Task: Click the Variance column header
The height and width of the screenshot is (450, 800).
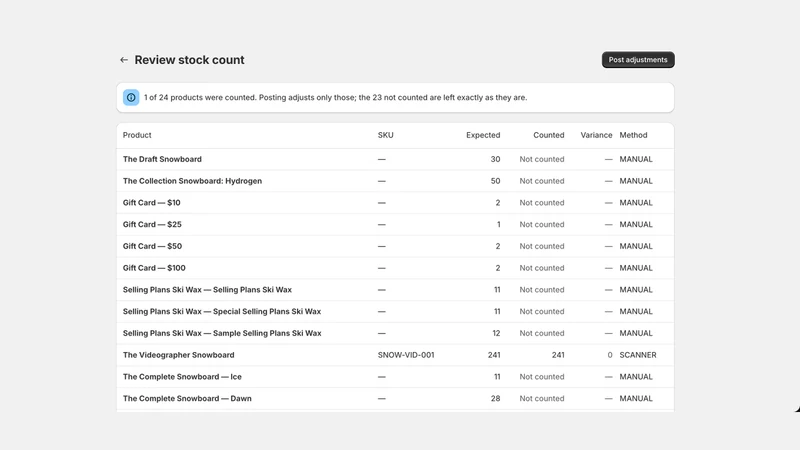Action: 596,135
